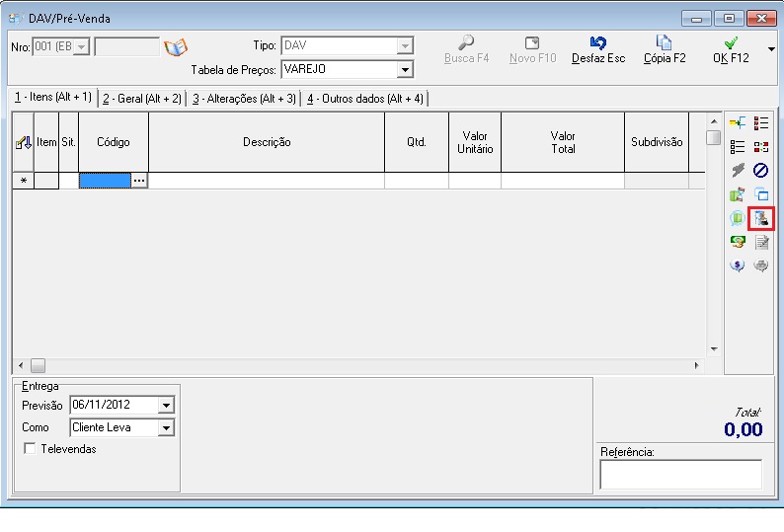Click the DAV/Pré-Venda window title icon
Screen dimensions: 784x532
[16, 19]
